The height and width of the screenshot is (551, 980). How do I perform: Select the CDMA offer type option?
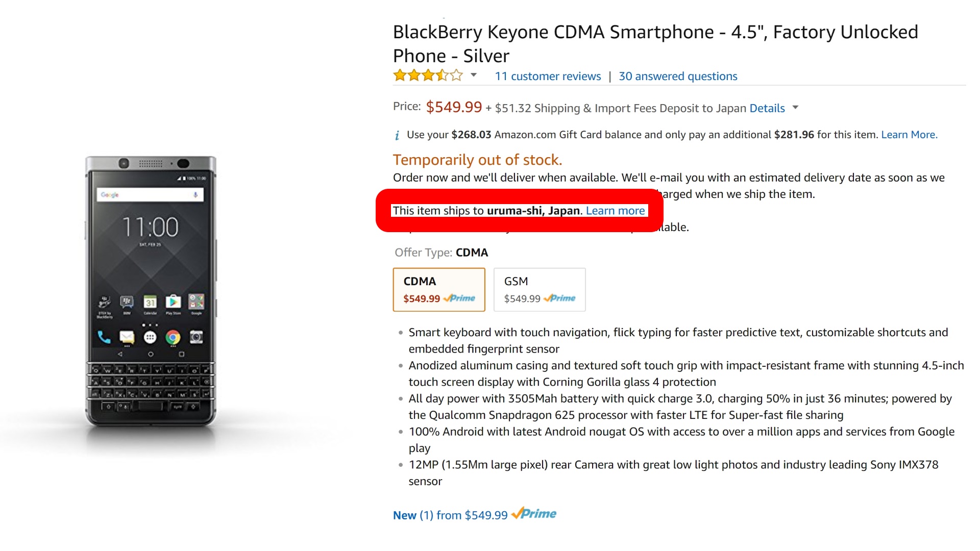(439, 289)
